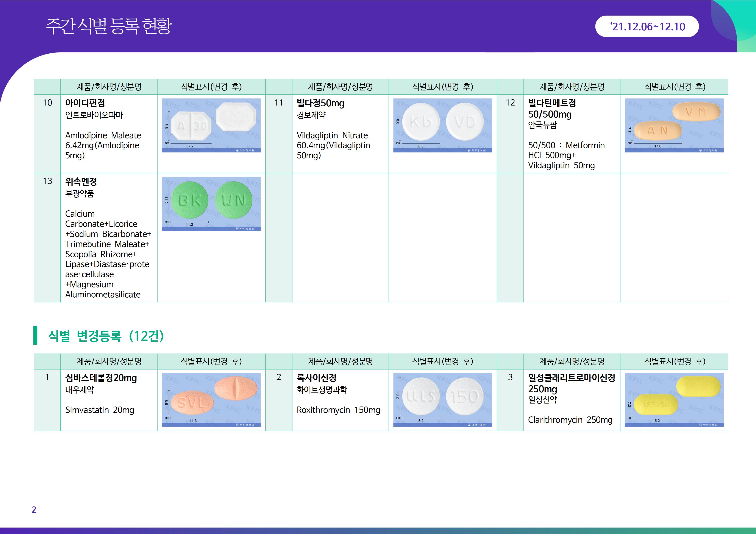Click the 빌다정50mg Kb VD tablet image
The image size is (756, 534).
coord(442,125)
